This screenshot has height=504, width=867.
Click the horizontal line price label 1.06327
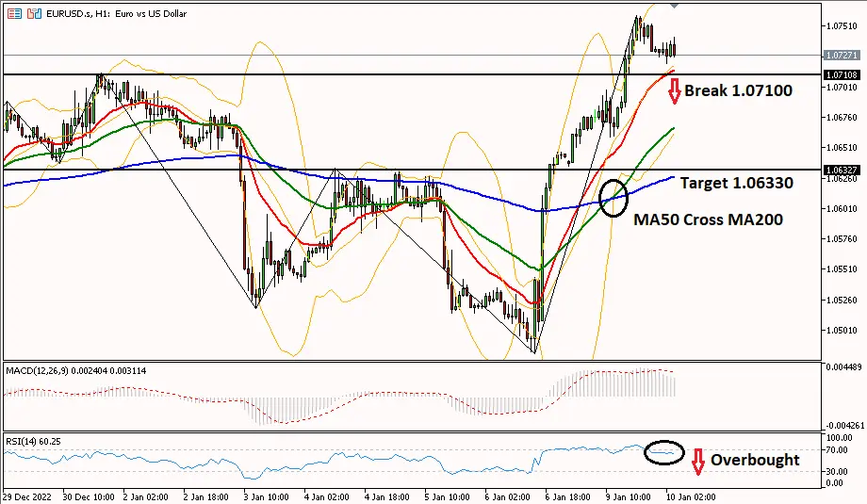click(x=841, y=170)
